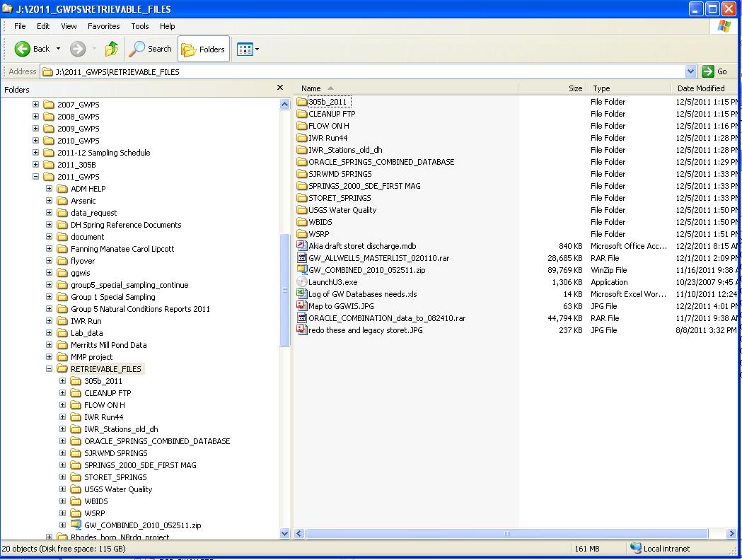Click the Up folder level icon

point(112,49)
